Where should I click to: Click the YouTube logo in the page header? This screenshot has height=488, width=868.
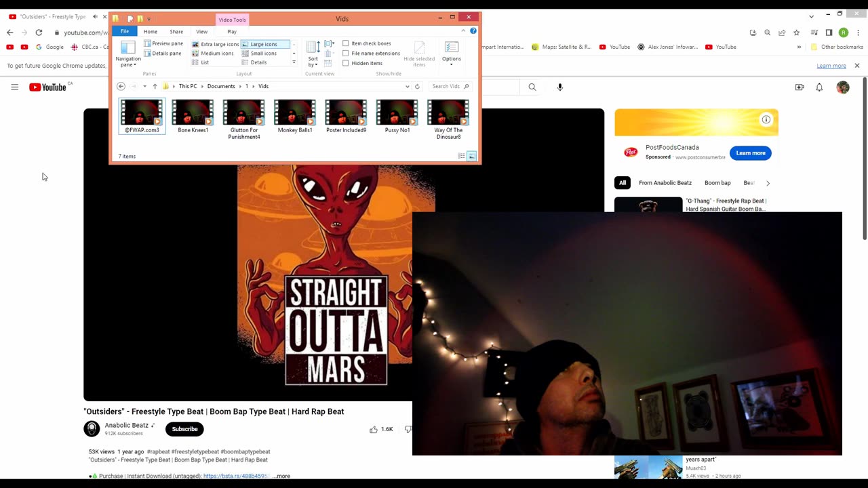pos(48,87)
